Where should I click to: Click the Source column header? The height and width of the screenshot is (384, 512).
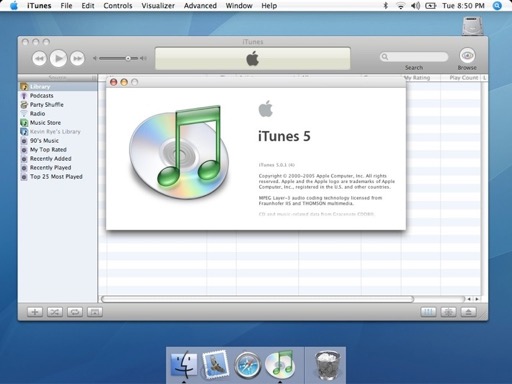tap(58, 78)
